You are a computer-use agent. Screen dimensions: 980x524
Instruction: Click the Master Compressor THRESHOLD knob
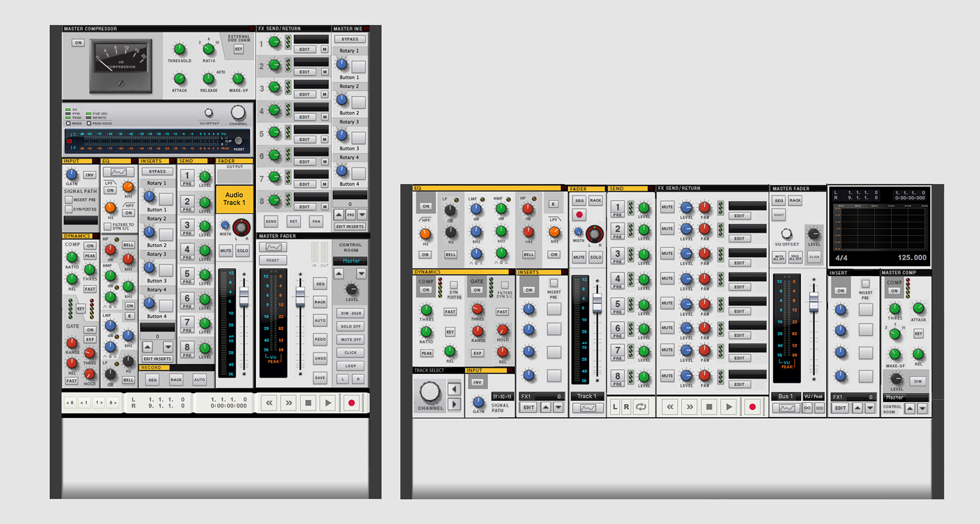click(179, 49)
